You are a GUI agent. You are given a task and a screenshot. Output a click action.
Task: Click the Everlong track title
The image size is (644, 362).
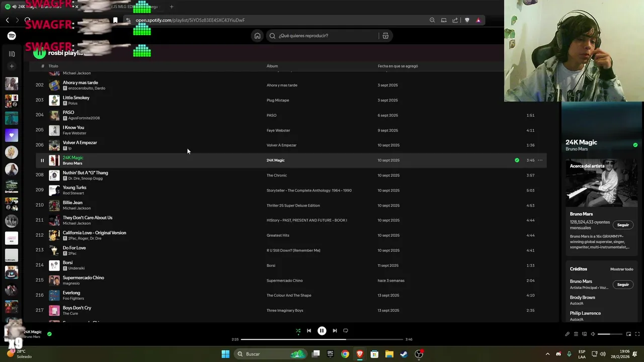[x=71, y=293]
